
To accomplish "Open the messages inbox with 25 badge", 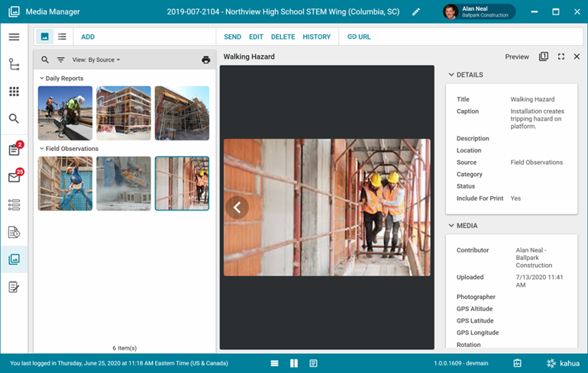I will (14, 177).
